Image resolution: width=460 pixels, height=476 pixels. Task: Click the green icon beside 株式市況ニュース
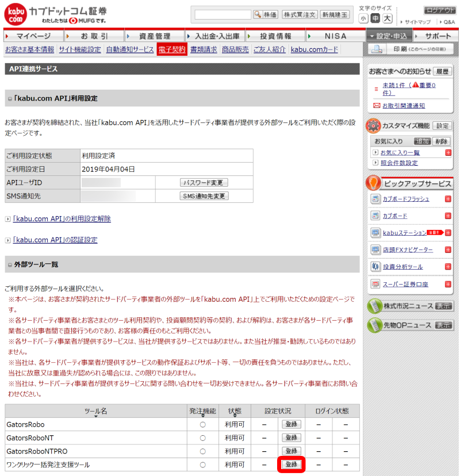pyautogui.click(x=374, y=306)
